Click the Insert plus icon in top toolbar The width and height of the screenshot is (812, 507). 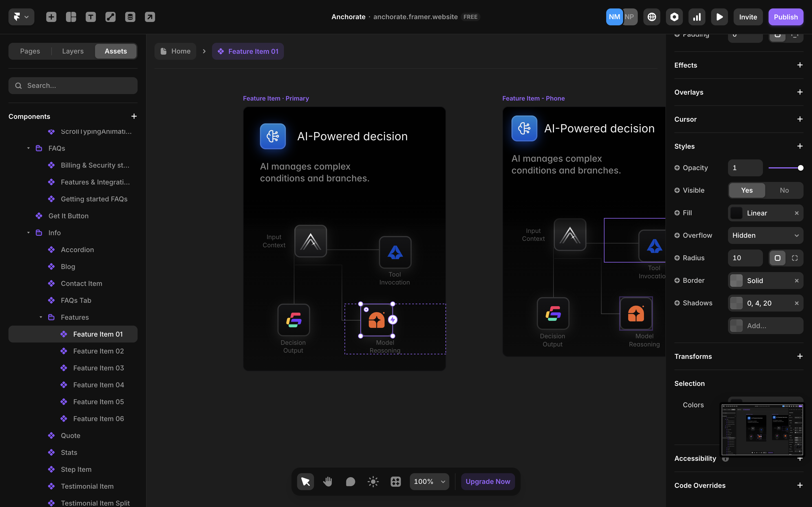pos(51,17)
